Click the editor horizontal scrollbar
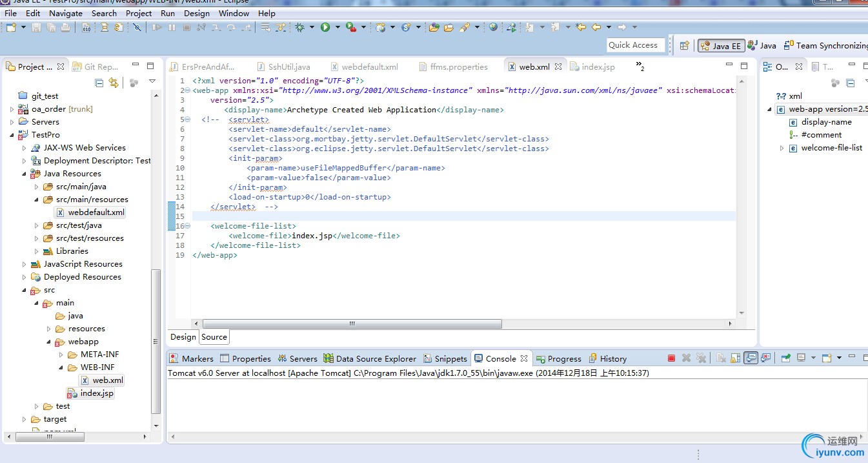The image size is (868, 463). pos(352,324)
